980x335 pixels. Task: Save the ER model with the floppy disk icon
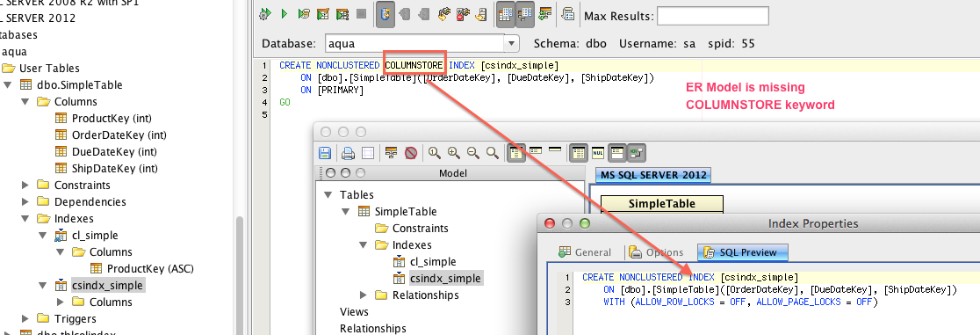pyautogui.click(x=325, y=152)
